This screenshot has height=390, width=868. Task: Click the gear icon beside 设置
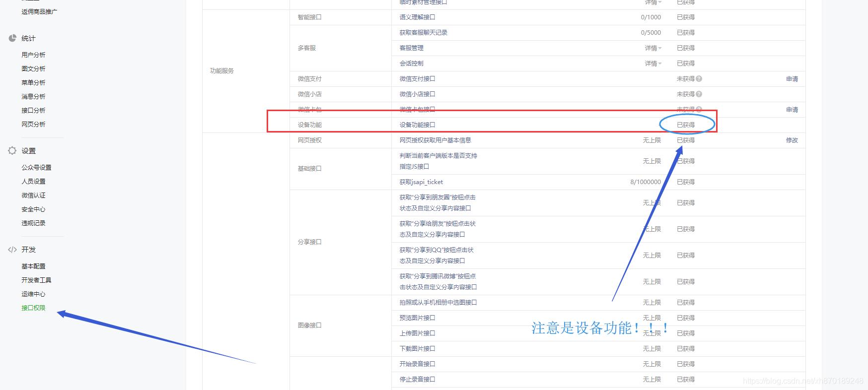tap(12, 150)
